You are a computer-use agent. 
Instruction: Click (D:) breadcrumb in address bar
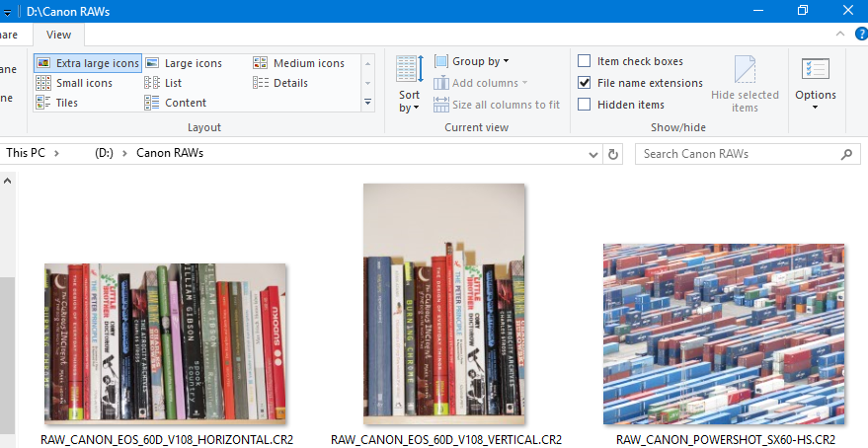(x=104, y=153)
